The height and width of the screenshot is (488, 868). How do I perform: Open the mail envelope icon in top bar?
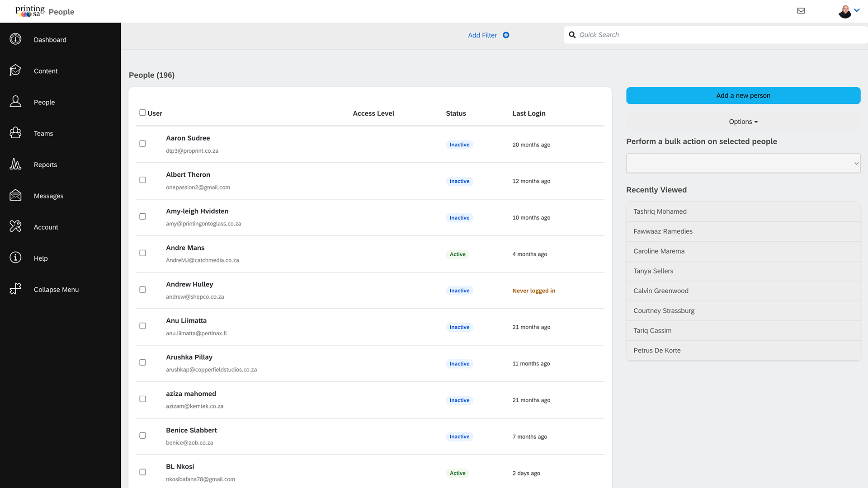[x=801, y=11]
